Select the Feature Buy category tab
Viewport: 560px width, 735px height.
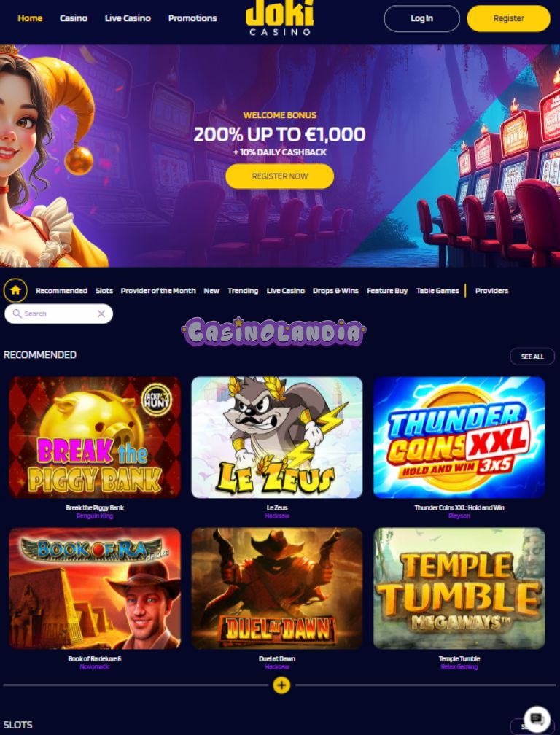(387, 291)
